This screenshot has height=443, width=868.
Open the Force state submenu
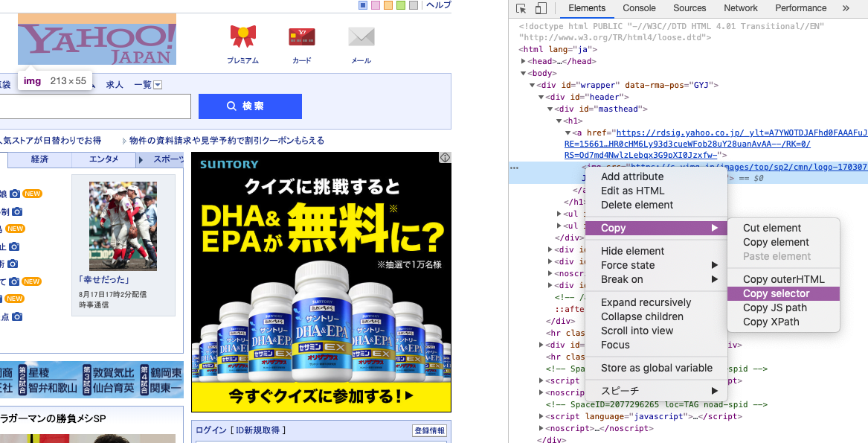pos(656,266)
